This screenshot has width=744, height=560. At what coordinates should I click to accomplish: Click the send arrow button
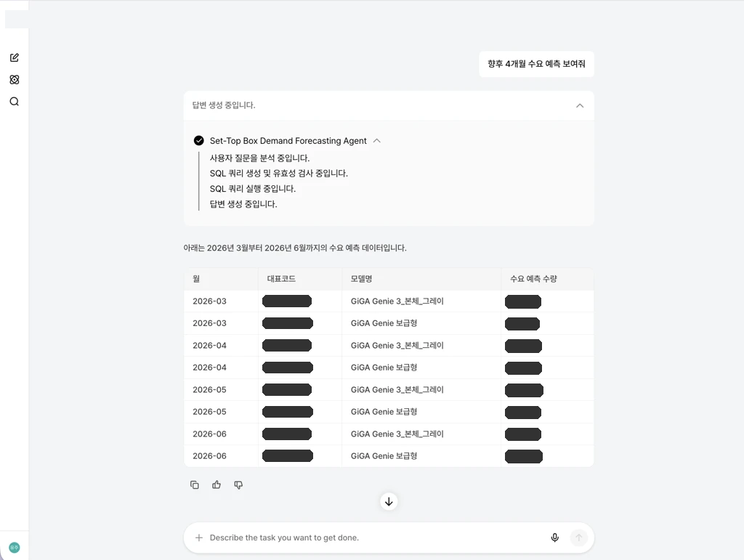click(579, 537)
